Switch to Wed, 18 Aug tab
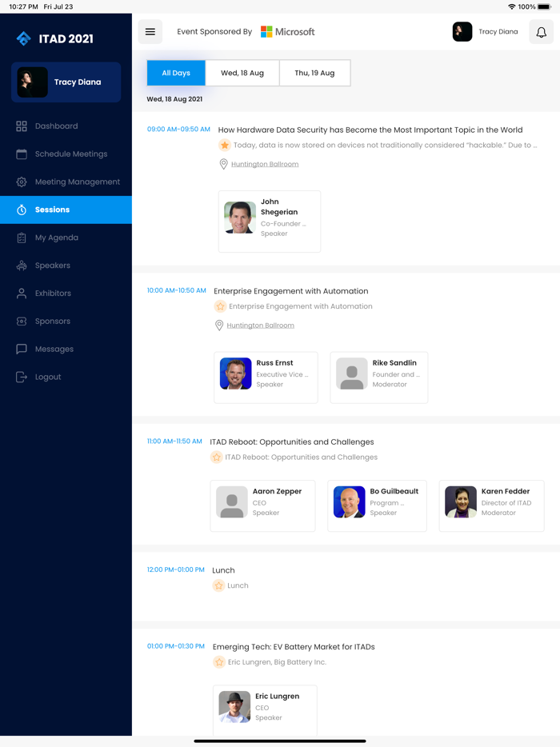 click(242, 73)
